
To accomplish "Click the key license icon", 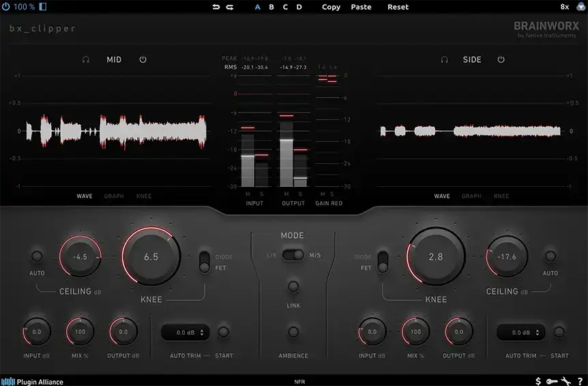I will tap(552, 381).
